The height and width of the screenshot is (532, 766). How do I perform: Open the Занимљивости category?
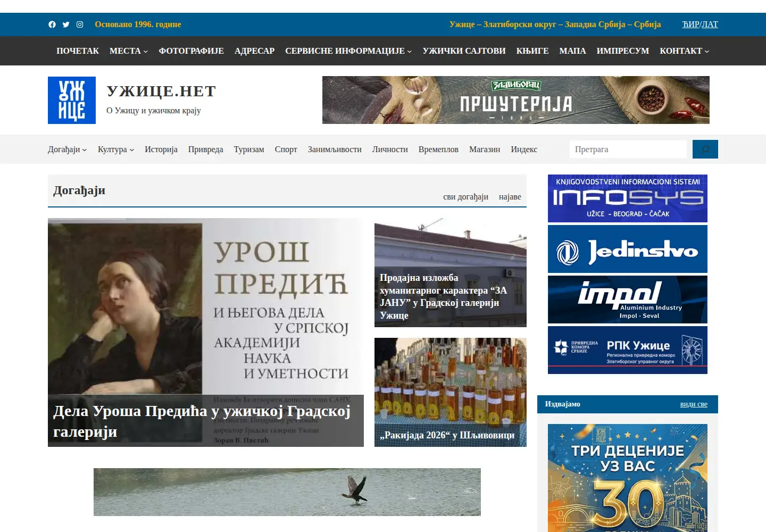(x=335, y=149)
